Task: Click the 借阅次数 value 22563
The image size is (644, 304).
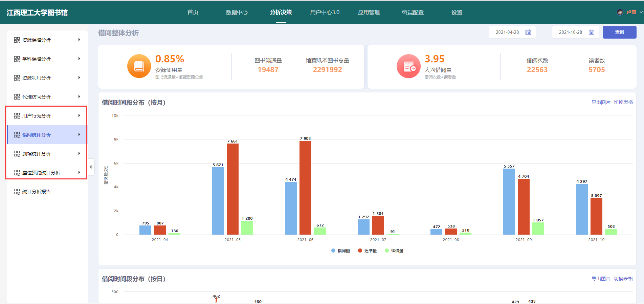Action: 537,70
